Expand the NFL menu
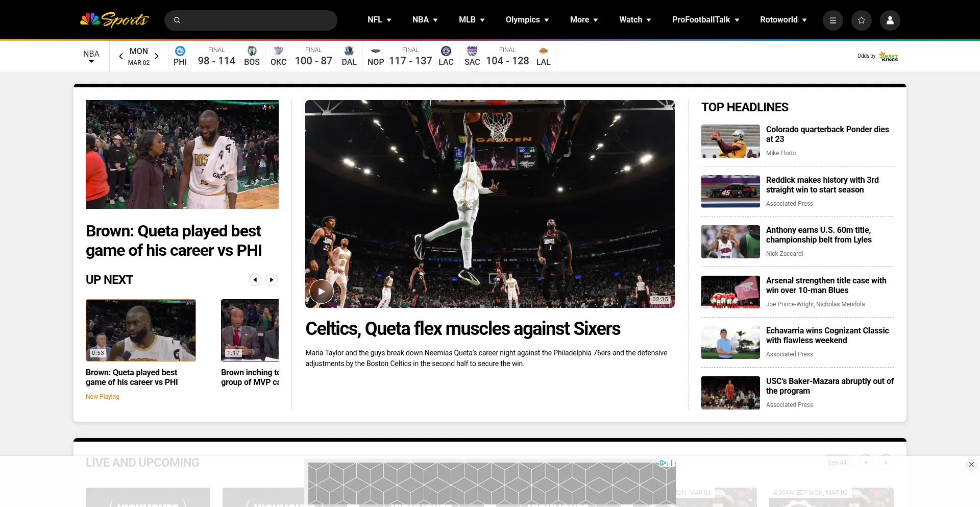 pyautogui.click(x=379, y=20)
